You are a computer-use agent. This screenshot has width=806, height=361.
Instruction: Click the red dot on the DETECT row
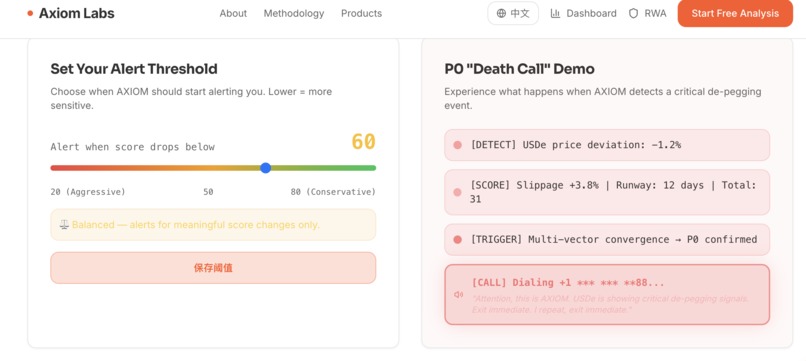point(457,145)
